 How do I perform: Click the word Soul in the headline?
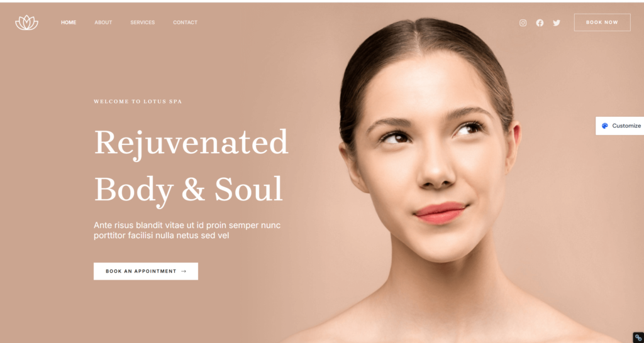pos(248,189)
